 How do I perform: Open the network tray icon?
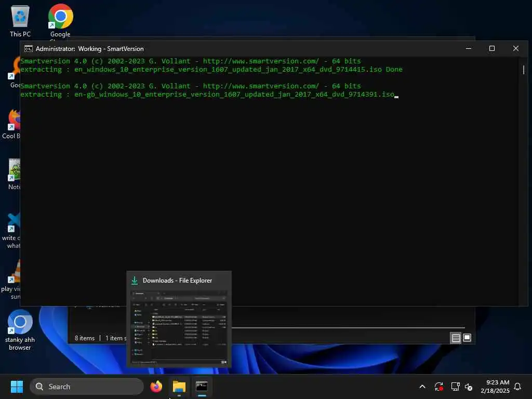click(455, 387)
